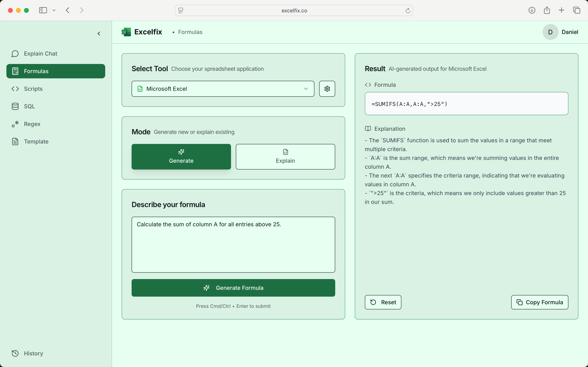Click the excelfix.co address bar
Screen dimensions: 588x367
pos(294,10)
